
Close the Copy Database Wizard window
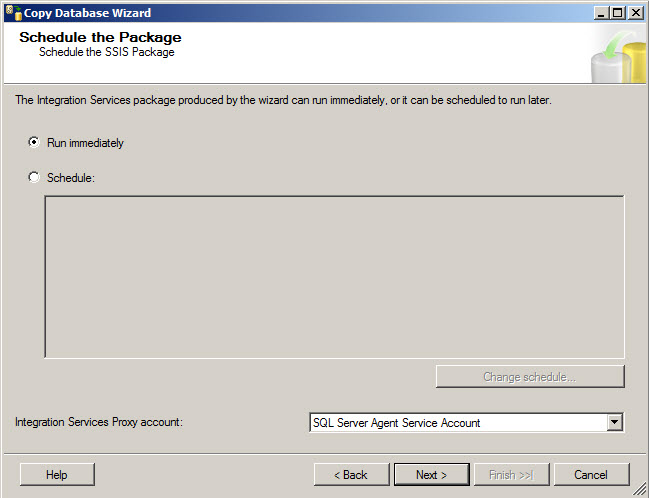click(x=634, y=12)
